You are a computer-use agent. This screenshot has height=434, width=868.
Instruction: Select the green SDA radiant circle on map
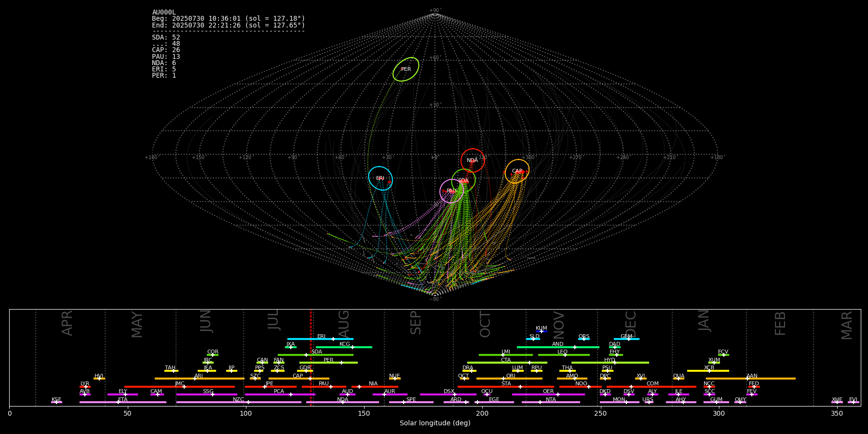tap(463, 181)
